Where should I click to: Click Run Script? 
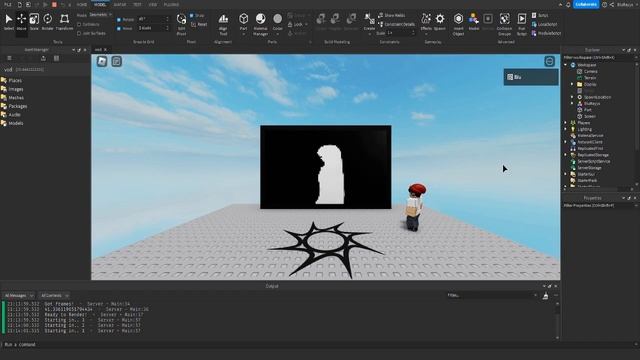pyautogui.click(x=522, y=24)
